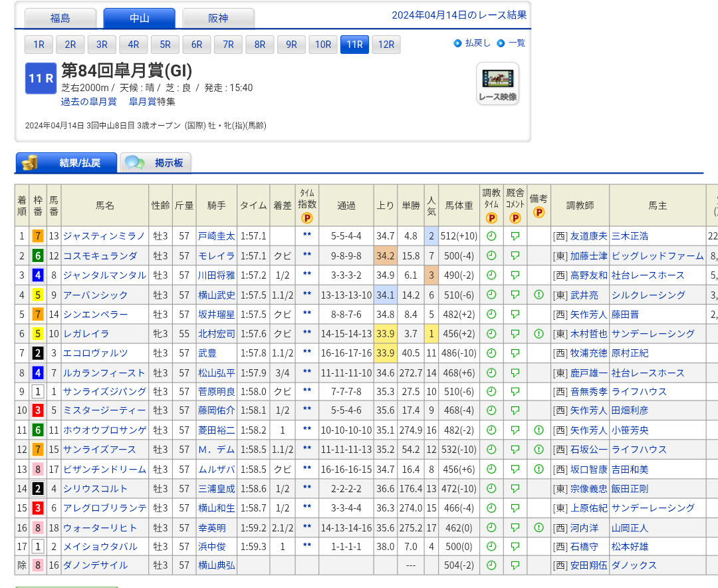Click training time clock icon for ジャスティンミラノ

491,236
